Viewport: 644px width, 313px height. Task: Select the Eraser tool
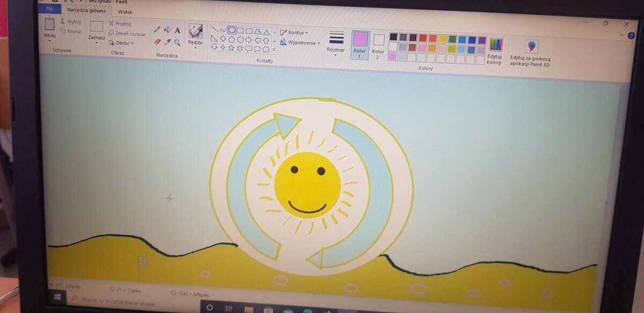[157, 41]
